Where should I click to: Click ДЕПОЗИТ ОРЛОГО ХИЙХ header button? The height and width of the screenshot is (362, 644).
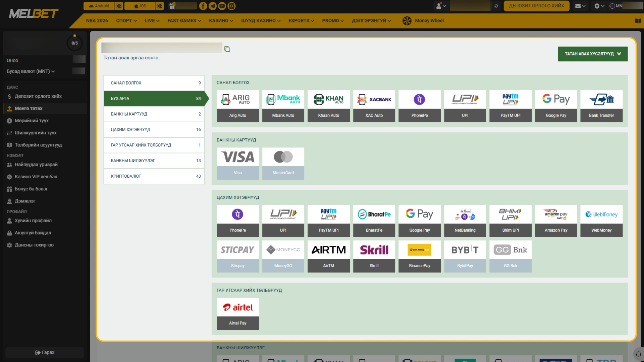click(x=536, y=6)
